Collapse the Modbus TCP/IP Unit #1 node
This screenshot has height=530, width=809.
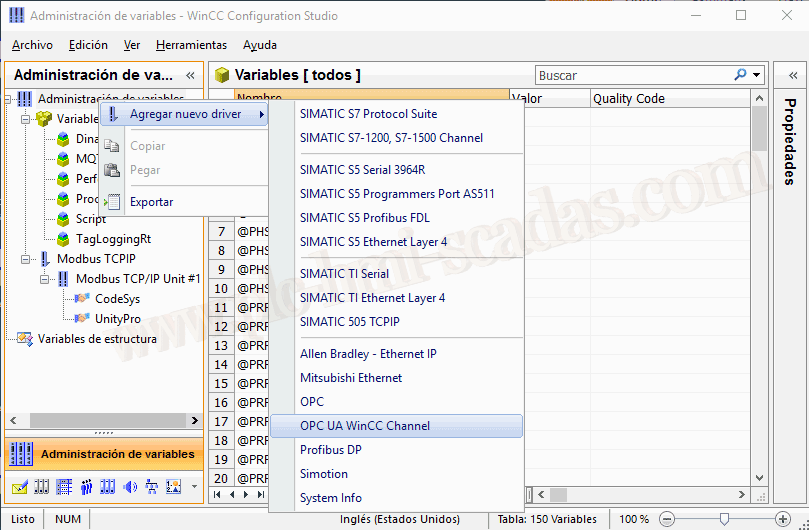(x=46, y=278)
